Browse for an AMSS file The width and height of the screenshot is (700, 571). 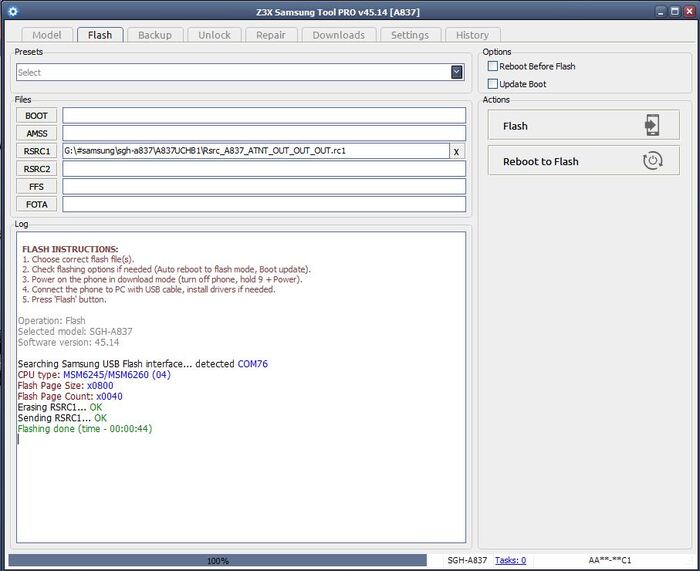pos(37,133)
